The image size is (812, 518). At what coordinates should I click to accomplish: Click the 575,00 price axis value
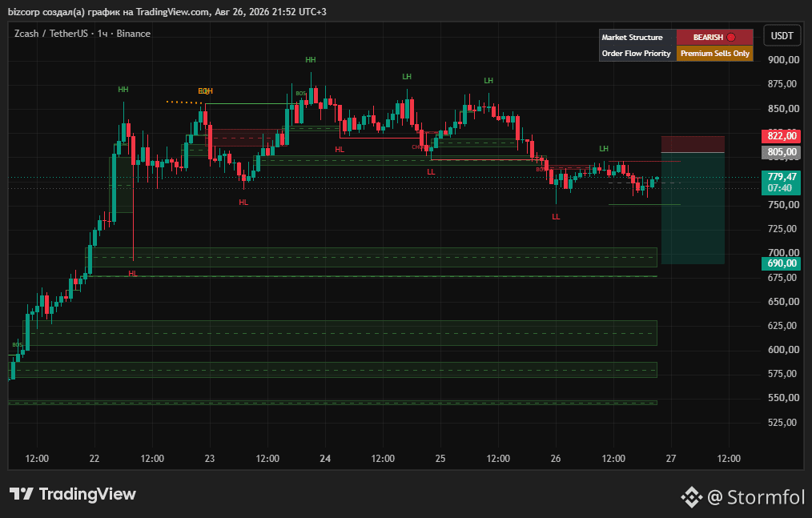point(783,373)
